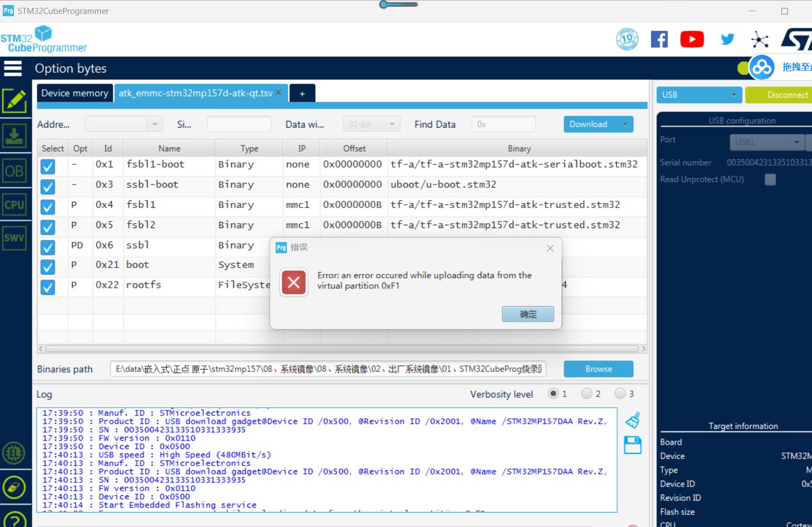The width and height of the screenshot is (812, 527).
Task: Switch to atk_emmc-stm32mp157d-atk-qt.tsv tab
Action: click(196, 93)
